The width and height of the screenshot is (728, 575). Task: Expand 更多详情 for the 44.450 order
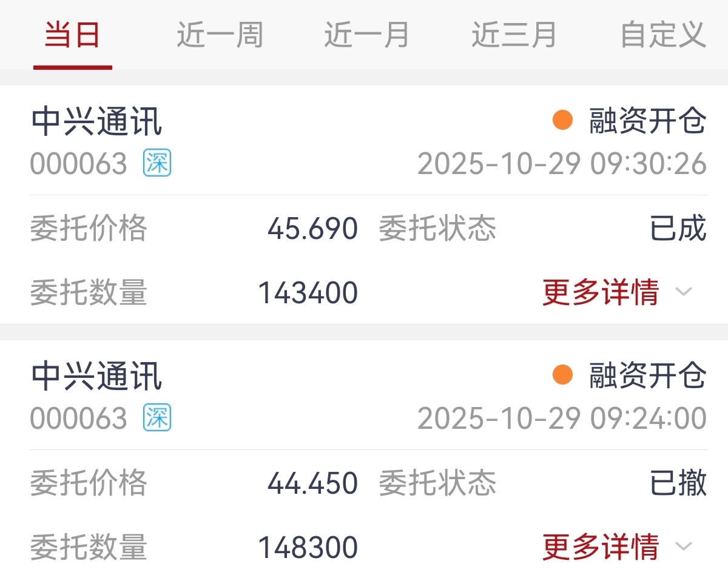[x=601, y=547]
